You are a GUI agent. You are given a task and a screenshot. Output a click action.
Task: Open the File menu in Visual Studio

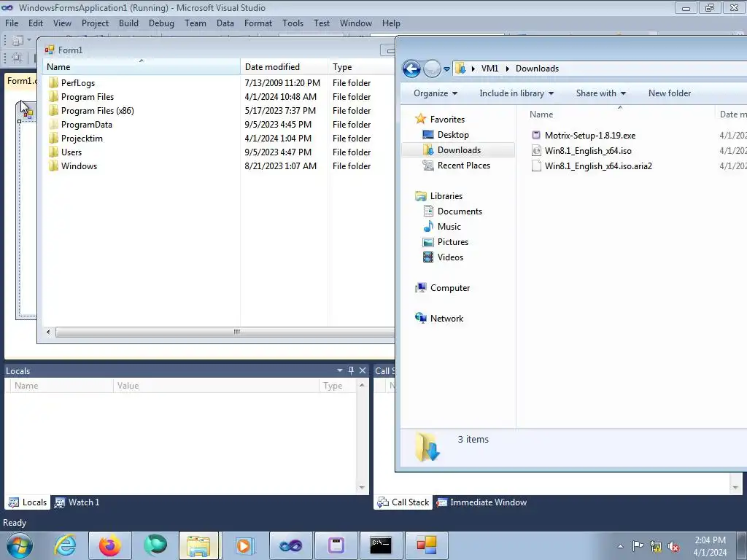tap(12, 23)
